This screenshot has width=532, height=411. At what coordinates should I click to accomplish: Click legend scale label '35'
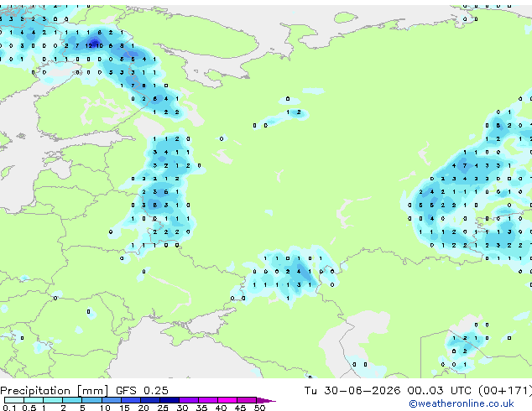point(201,408)
